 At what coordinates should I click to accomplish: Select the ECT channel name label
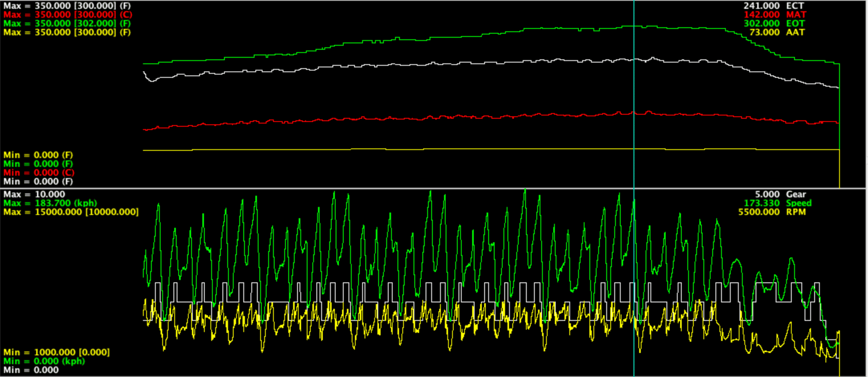[x=795, y=6]
